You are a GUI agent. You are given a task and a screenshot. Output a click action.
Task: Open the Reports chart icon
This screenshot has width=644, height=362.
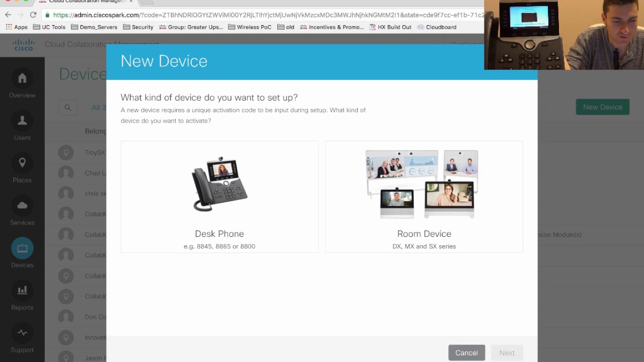(x=22, y=291)
